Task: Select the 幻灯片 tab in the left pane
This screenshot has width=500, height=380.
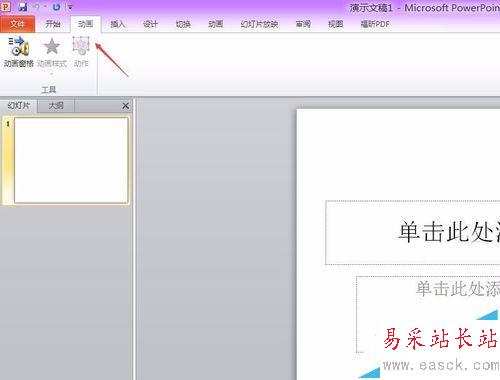Action: coord(19,106)
